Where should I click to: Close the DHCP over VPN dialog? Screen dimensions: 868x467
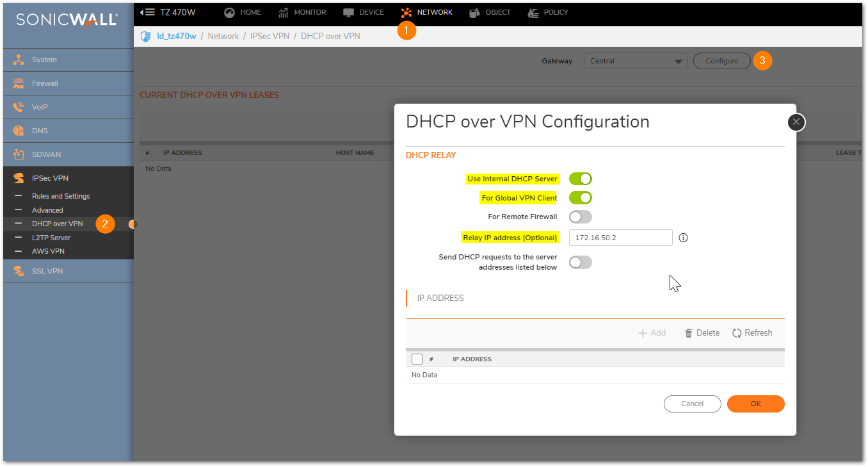(x=796, y=122)
